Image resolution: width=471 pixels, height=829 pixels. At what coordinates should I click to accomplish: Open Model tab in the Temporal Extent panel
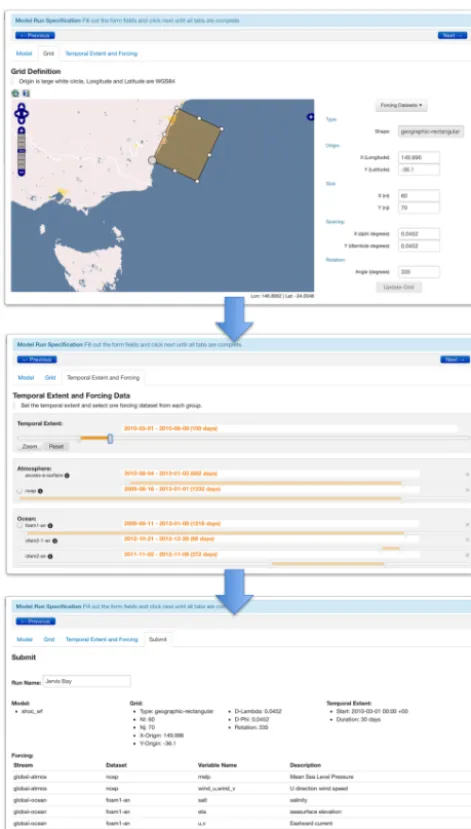click(x=26, y=377)
